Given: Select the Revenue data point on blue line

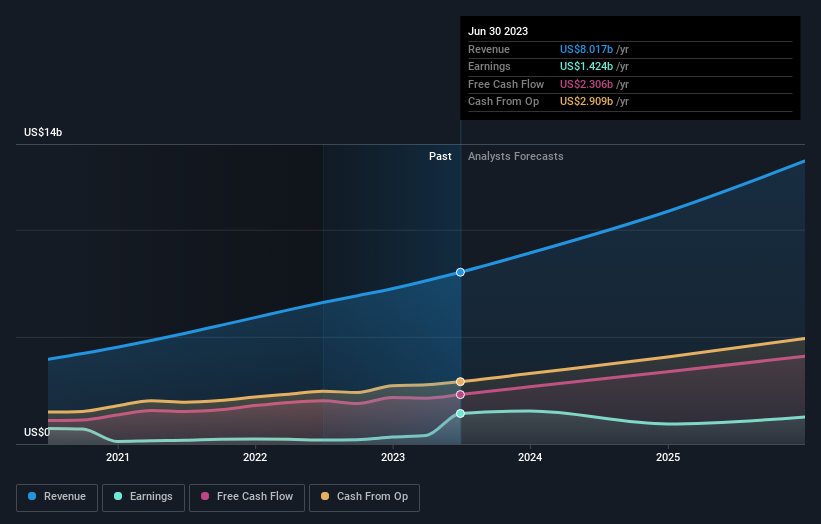Looking at the screenshot, I should pyautogui.click(x=460, y=272).
